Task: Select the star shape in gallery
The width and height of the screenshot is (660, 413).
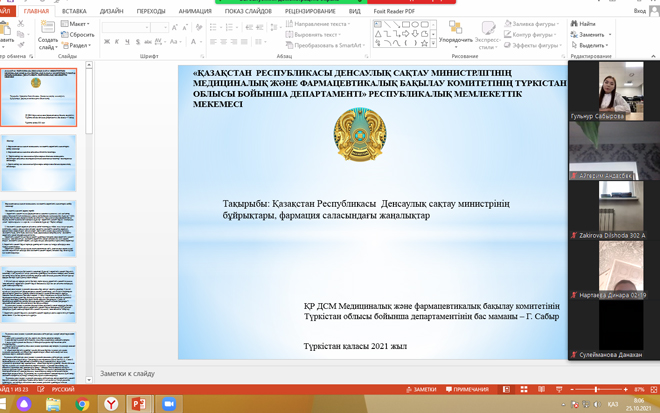Action: coord(424,43)
